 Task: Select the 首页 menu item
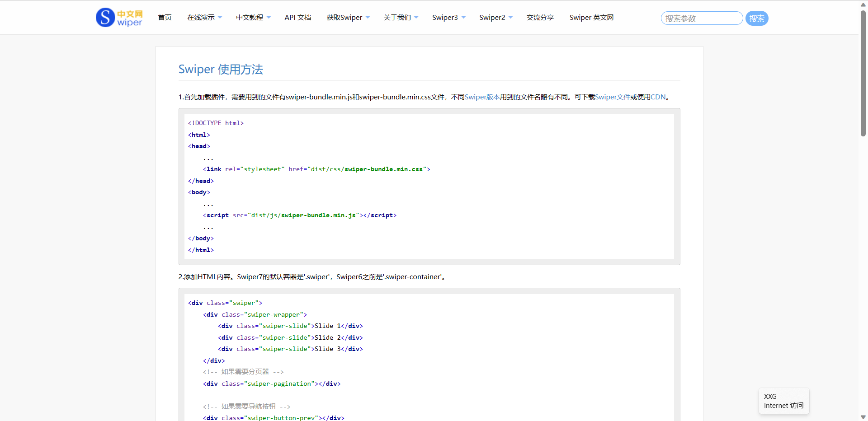coord(165,17)
